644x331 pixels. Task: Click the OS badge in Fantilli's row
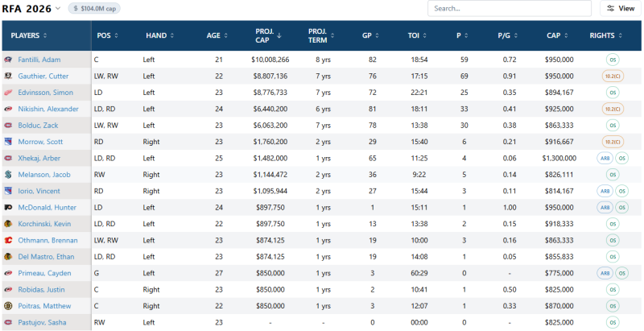coord(613,60)
